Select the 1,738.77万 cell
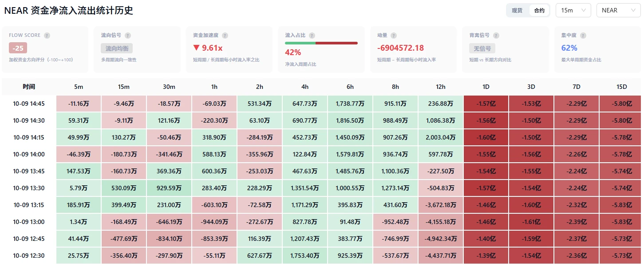Image resolution: width=644 pixels, height=264 pixels. 350,104
